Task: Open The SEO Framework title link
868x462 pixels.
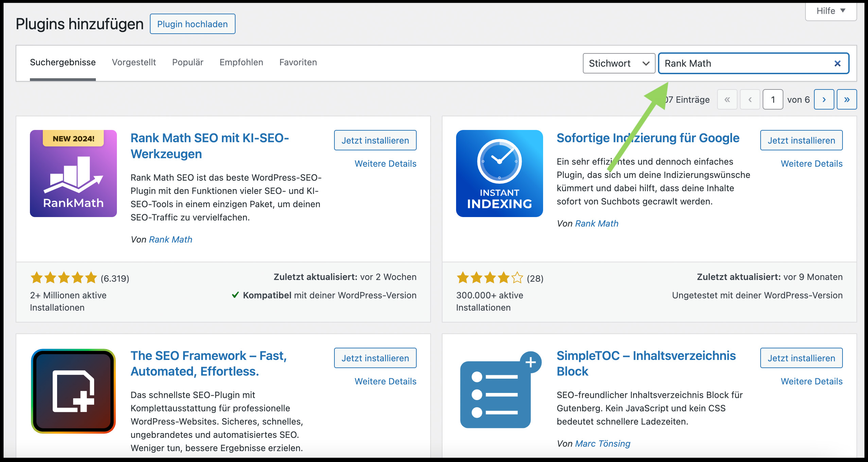Action: point(209,363)
